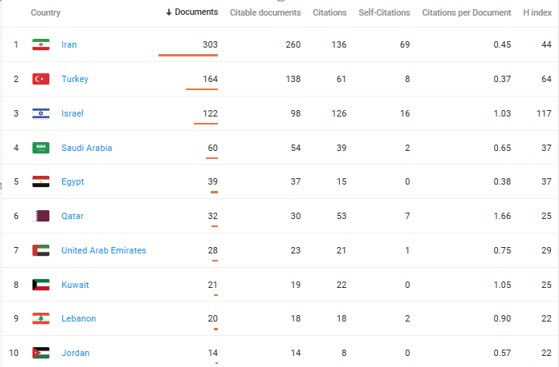Select Iran's H index value 44

tap(546, 45)
